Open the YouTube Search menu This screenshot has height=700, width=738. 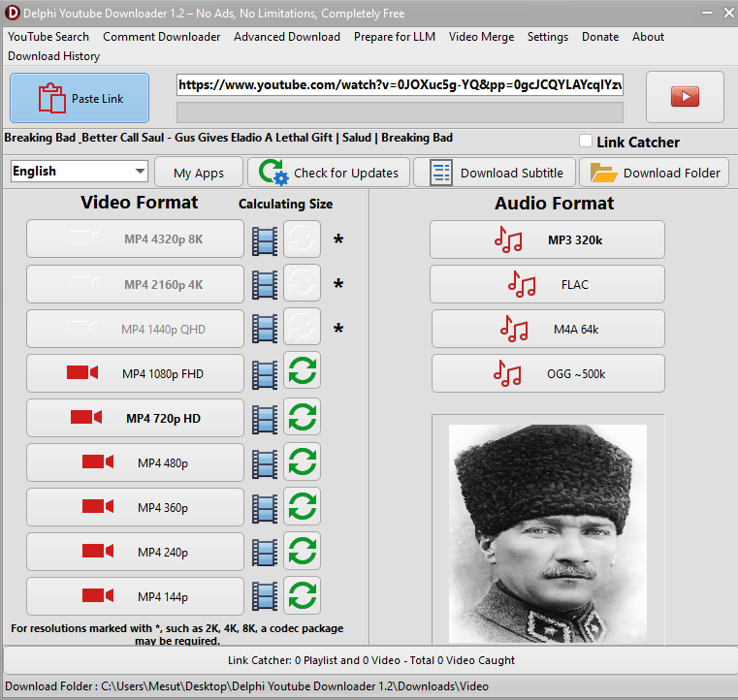pyautogui.click(x=48, y=37)
